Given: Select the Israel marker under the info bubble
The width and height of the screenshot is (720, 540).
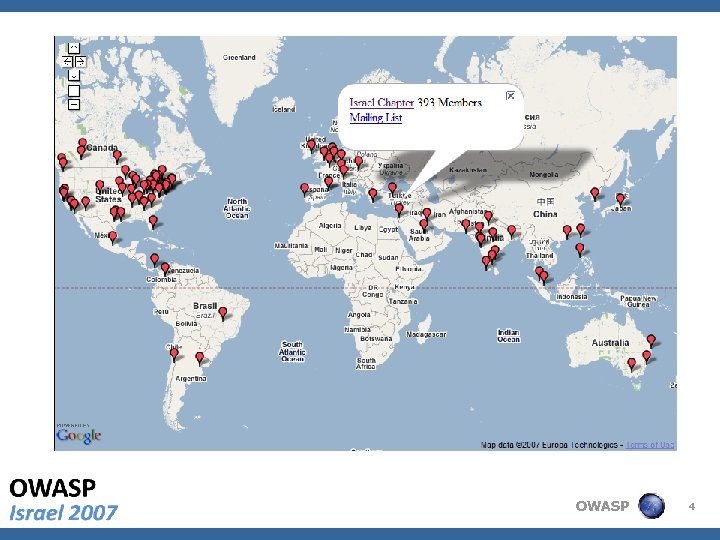Looking at the screenshot, I should 399,209.
